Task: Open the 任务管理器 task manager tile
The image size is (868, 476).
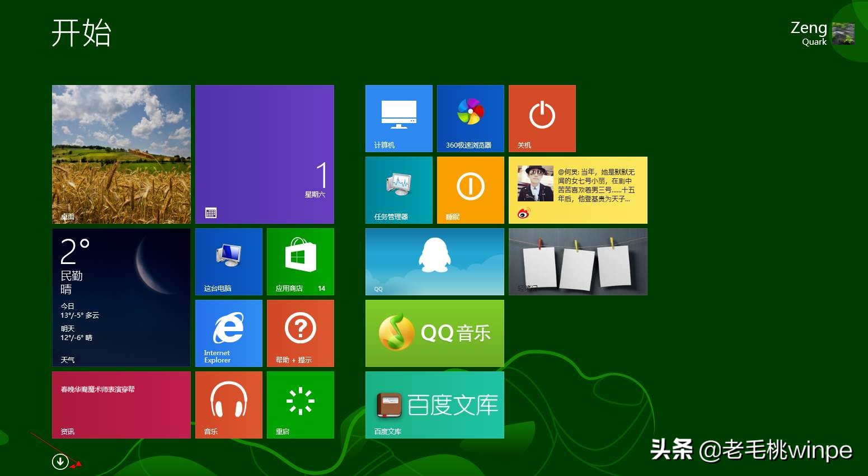Action: [x=398, y=190]
